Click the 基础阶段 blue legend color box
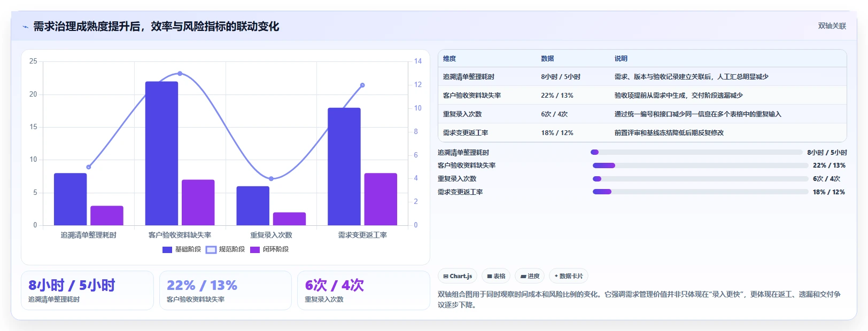Viewport: 868px width, 331px height. (x=167, y=249)
